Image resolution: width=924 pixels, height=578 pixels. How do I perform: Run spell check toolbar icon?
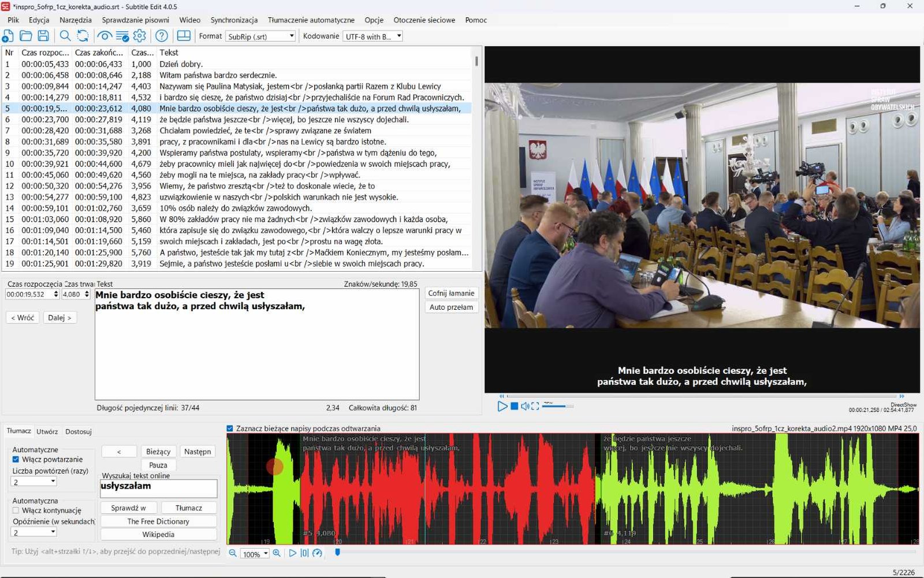[122, 36]
